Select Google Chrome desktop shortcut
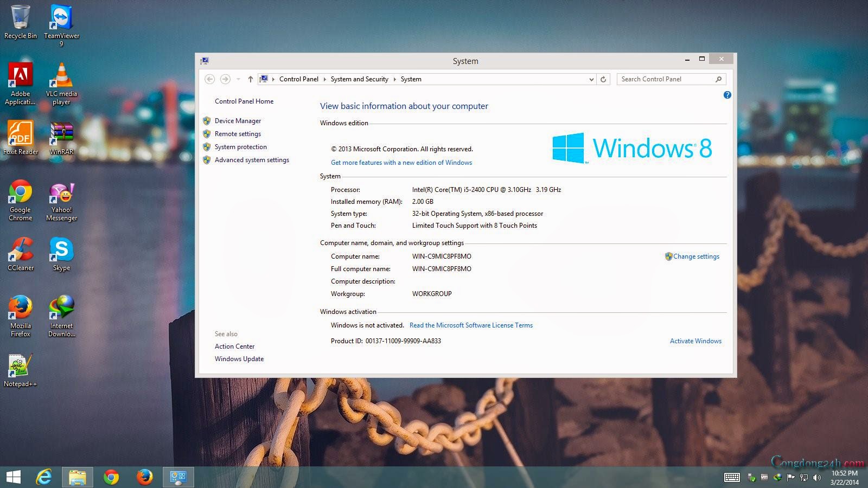Image resolution: width=868 pixels, height=488 pixels. pyautogui.click(x=21, y=200)
